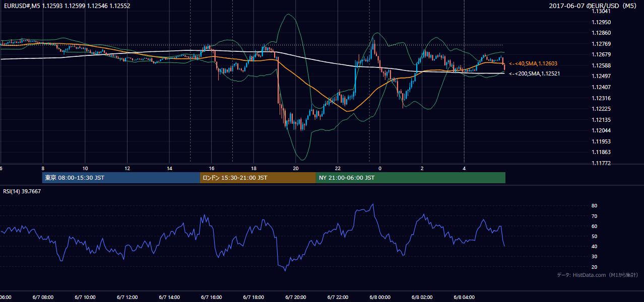The image size is (644, 302).
Task: Click price axis label 1.11953
Action: click(601, 141)
